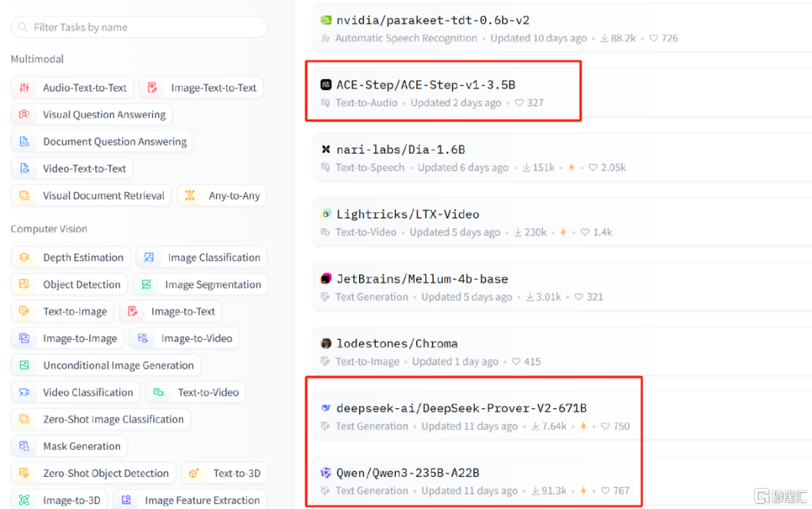Click the Video-Text-to-Text icon
812x509 pixels.
(25, 168)
